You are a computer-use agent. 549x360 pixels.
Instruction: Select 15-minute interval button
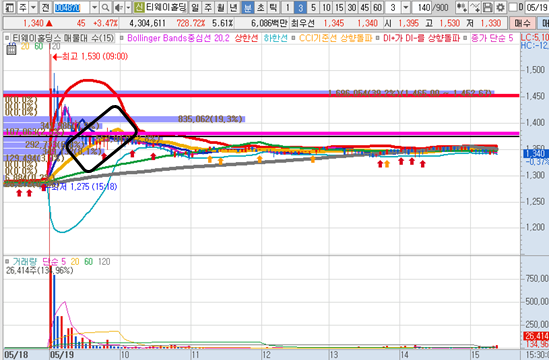[x=339, y=7]
